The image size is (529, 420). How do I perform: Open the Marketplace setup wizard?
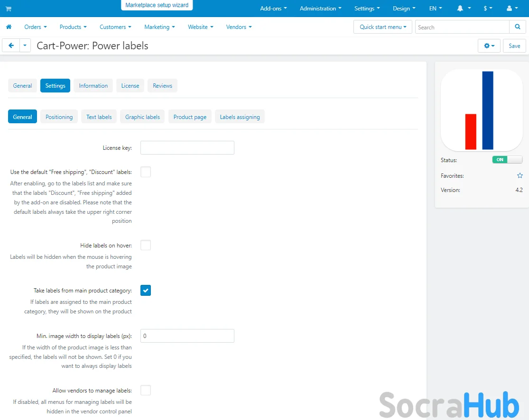tap(157, 5)
